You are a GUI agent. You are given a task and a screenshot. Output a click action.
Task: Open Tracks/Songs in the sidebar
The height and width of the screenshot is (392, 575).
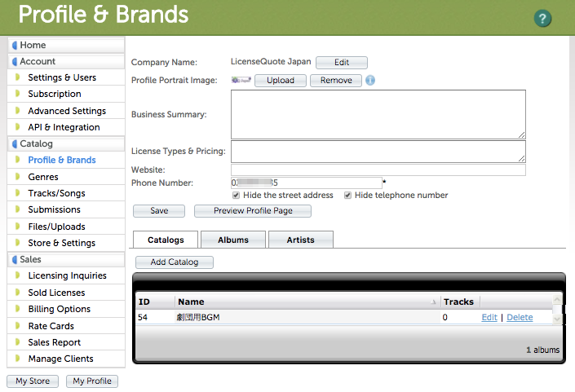(x=56, y=193)
